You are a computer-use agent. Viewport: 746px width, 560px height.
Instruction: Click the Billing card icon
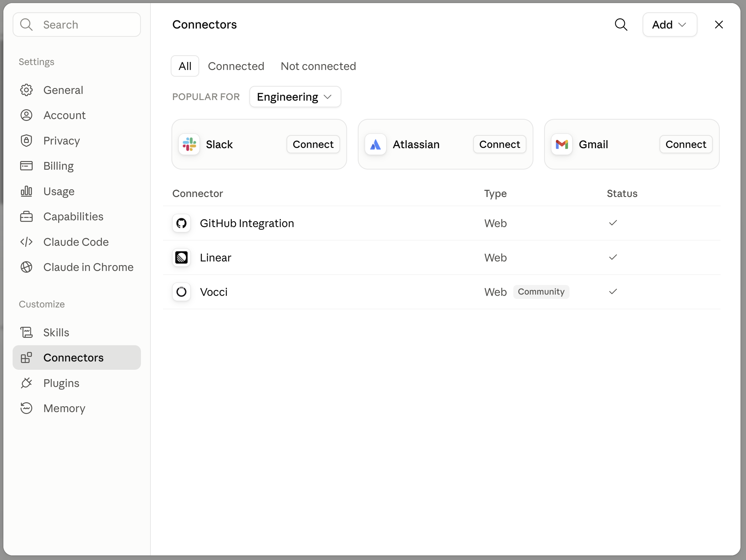click(x=26, y=166)
